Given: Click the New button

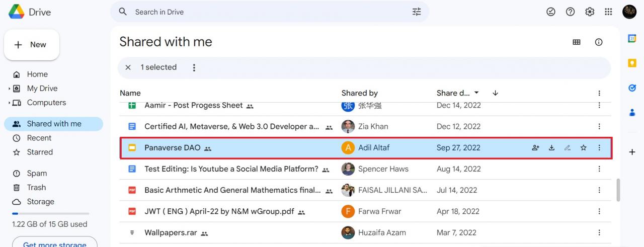Looking at the screenshot, I should 32,45.
